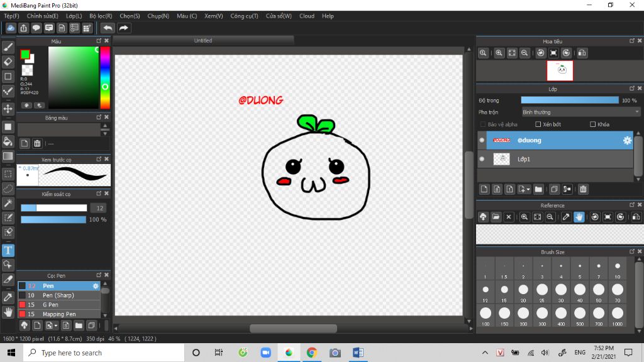
Task: Zoom out using the Hoa tiêu panel
Action: tap(525, 53)
